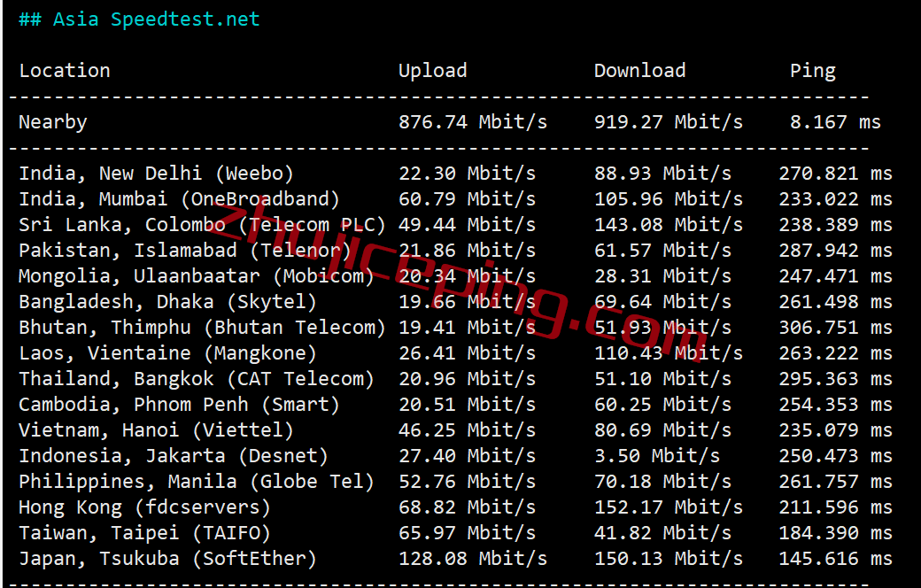The width and height of the screenshot is (921, 588).
Task: Click Ulaanbaatar download 28.31 Mbit/s
Action: point(662,276)
